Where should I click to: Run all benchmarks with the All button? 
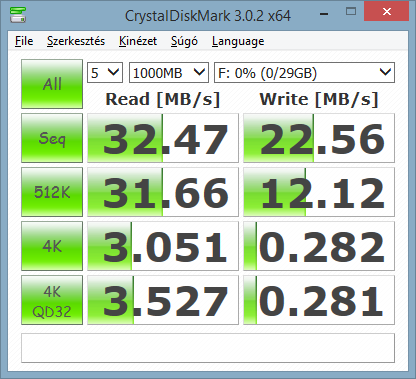pos(52,84)
